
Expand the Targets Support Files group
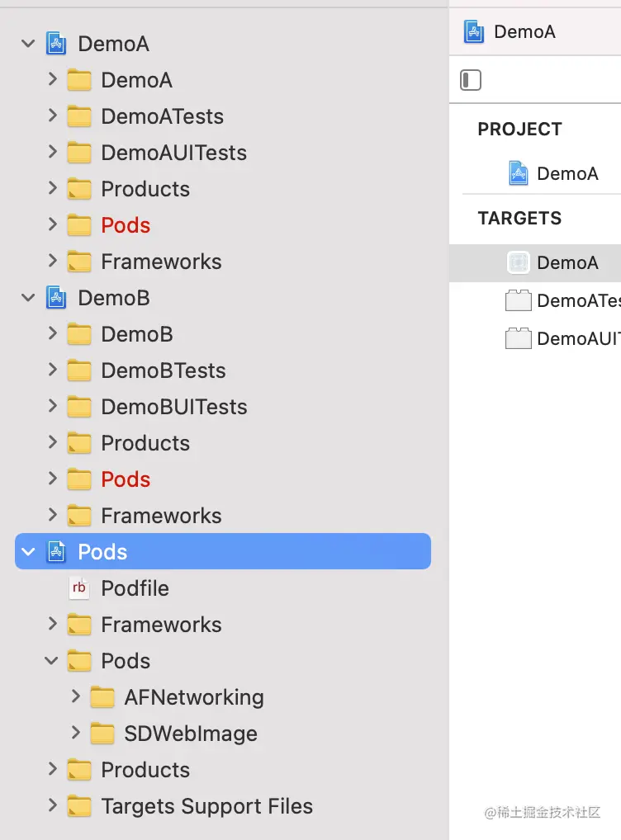click(x=53, y=806)
